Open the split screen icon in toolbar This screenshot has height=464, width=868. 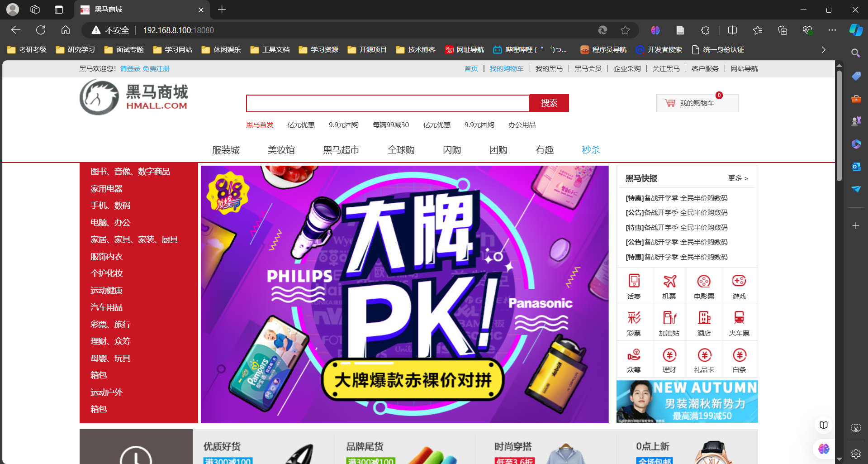pyautogui.click(x=732, y=30)
